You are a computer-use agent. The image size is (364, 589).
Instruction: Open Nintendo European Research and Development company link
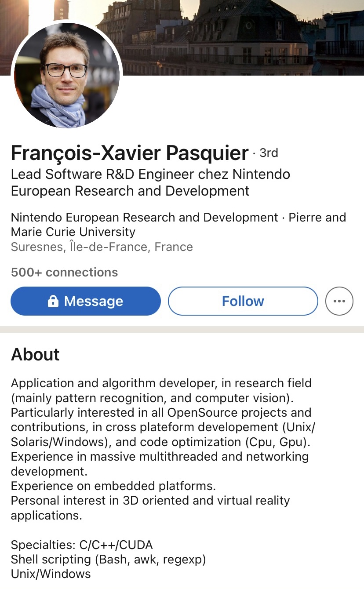click(x=144, y=218)
